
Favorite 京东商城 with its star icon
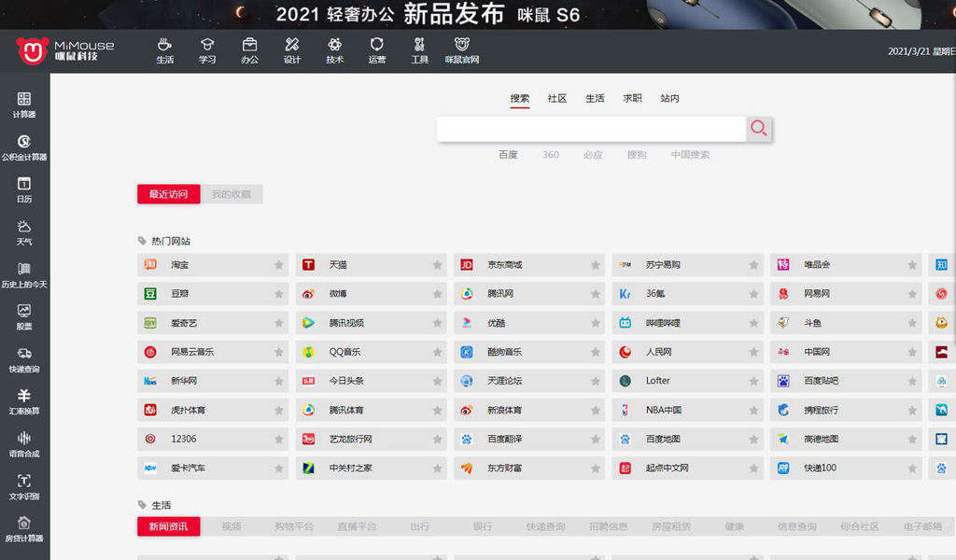click(596, 265)
